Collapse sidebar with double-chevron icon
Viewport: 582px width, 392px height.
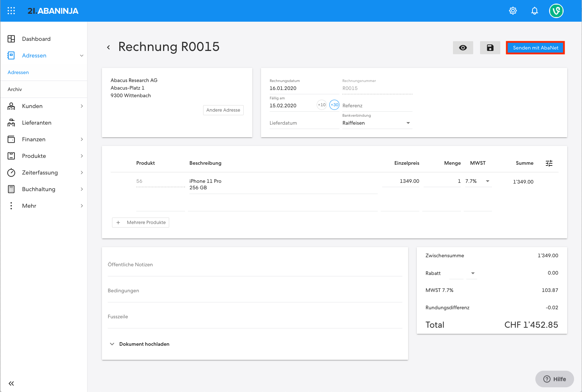tap(11, 383)
